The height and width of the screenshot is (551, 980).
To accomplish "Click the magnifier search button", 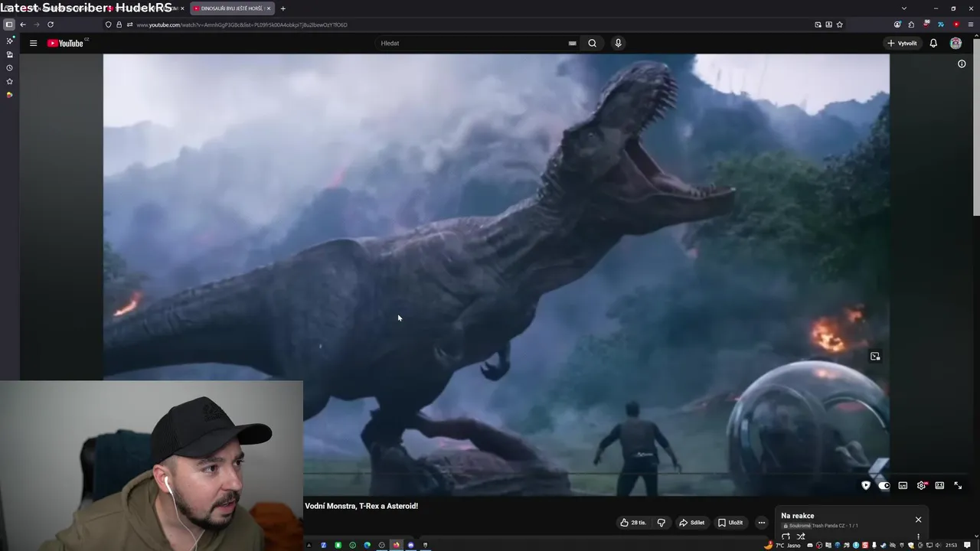I will pos(592,43).
